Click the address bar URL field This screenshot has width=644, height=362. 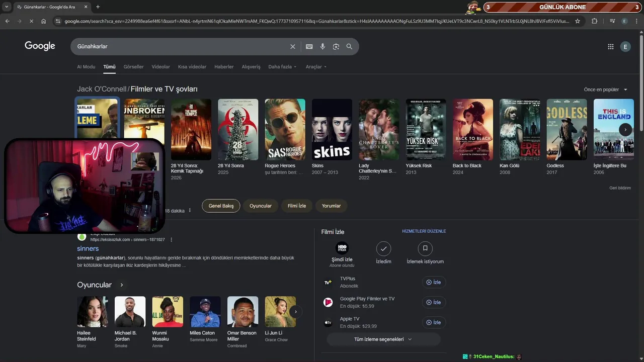(x=317, y=21)
